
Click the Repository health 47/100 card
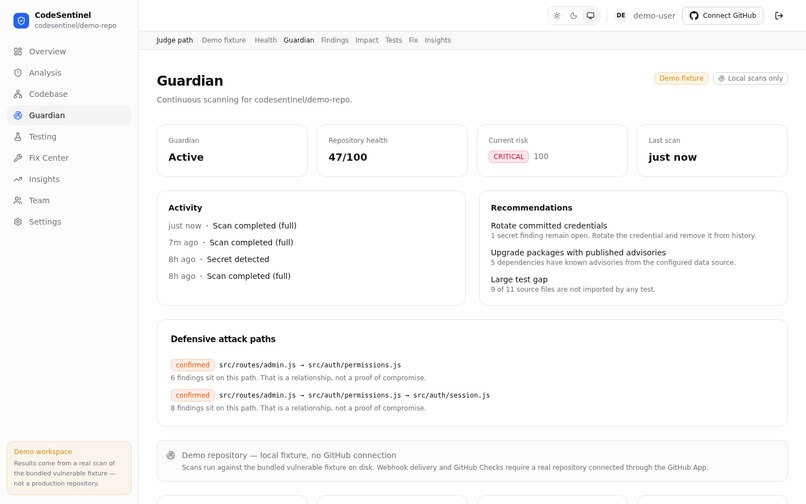click(392, 151)
